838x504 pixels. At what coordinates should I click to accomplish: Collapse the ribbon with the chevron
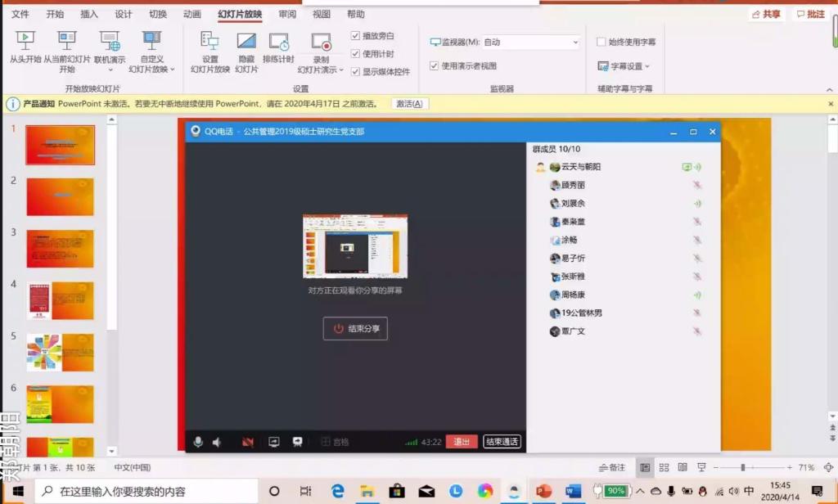[830, 89]
